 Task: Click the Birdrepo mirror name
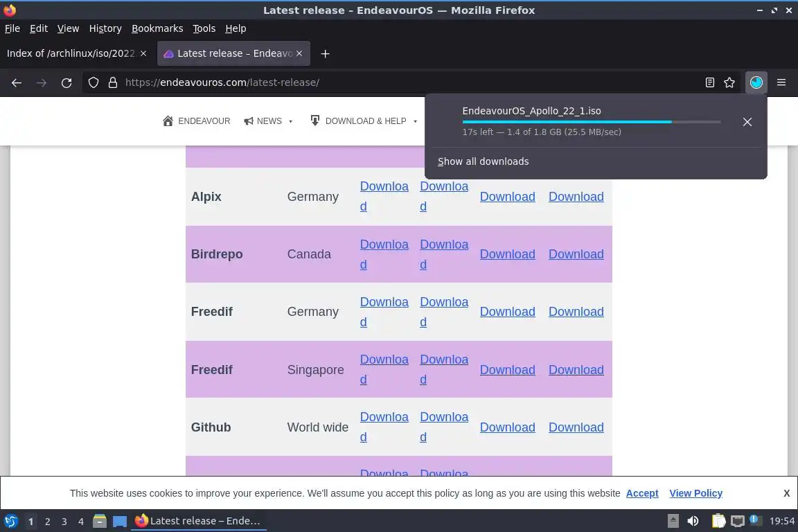pyautogui.click(x=217, y=254)
